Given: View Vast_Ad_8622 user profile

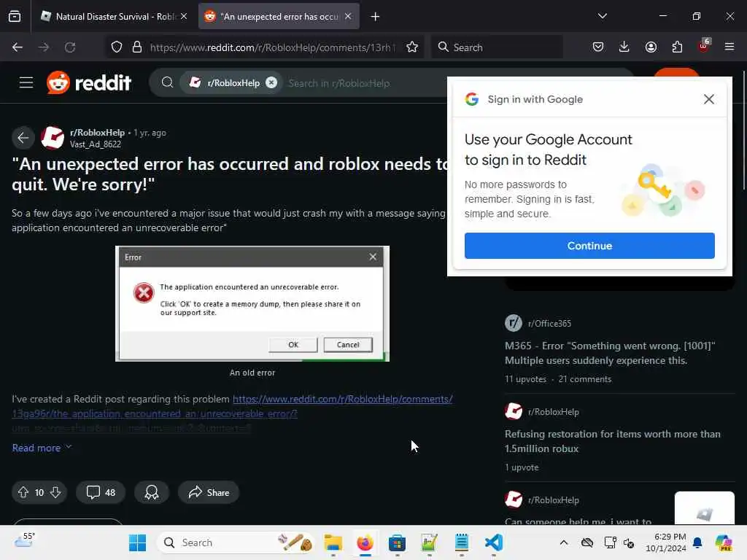Looking at the screenshot, I should coord(96,144).
